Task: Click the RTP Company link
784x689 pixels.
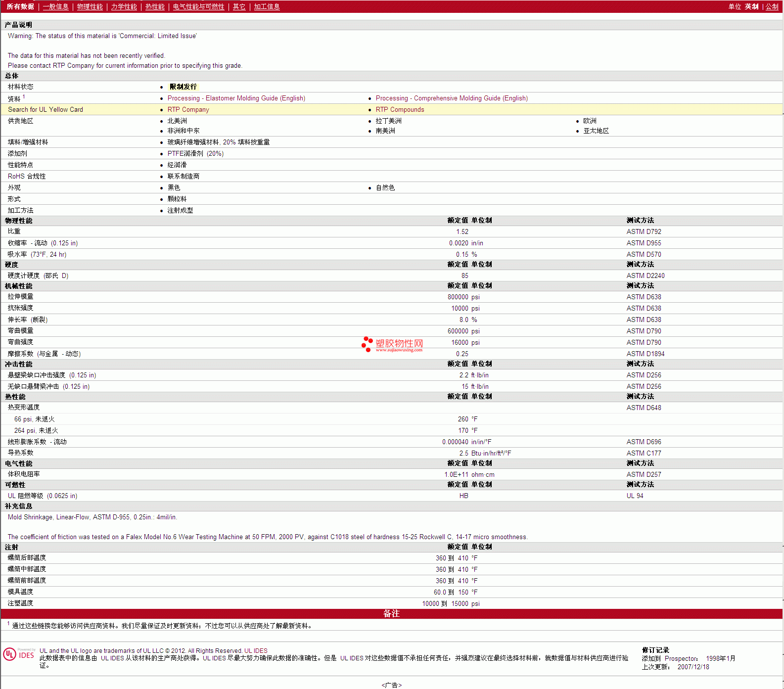Action: [x=188, y=110]
